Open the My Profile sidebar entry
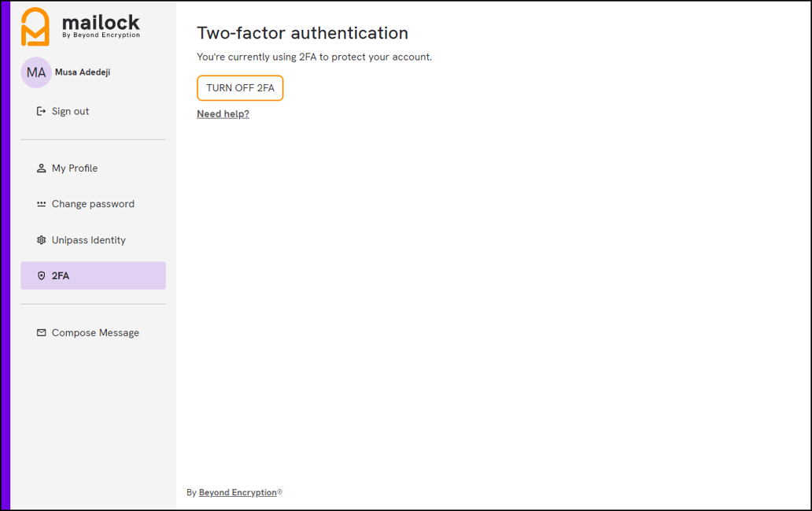Viewport: 812px width, 511px height. pos(74,168)
